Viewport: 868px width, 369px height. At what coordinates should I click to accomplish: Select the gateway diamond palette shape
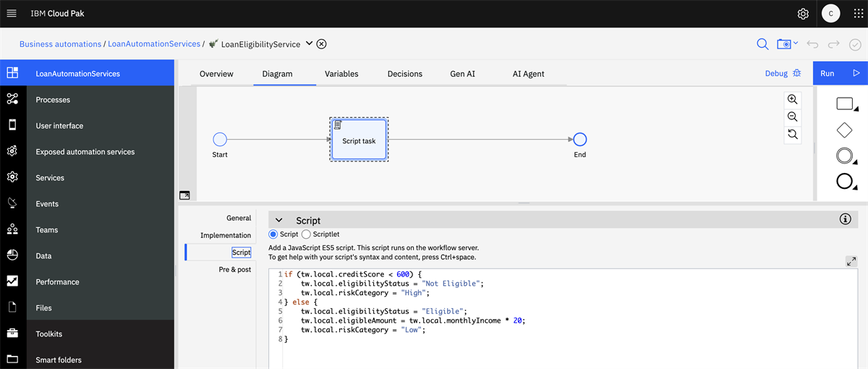pos(844,130)
